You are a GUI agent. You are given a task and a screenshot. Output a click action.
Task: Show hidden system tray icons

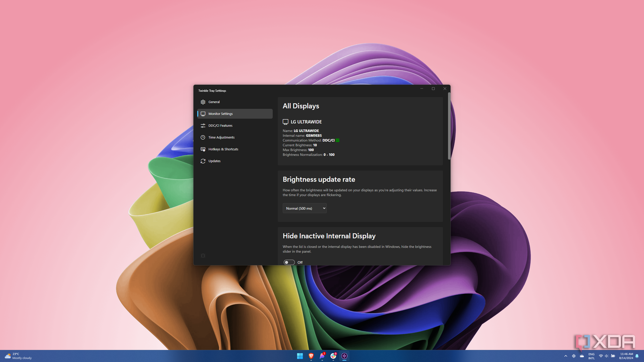point(566,356)
